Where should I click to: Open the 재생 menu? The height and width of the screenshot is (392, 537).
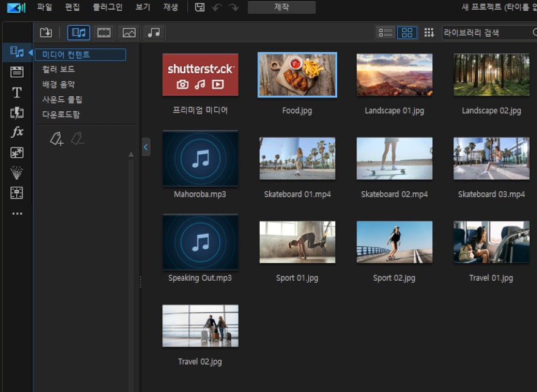(x=171, y=7)
